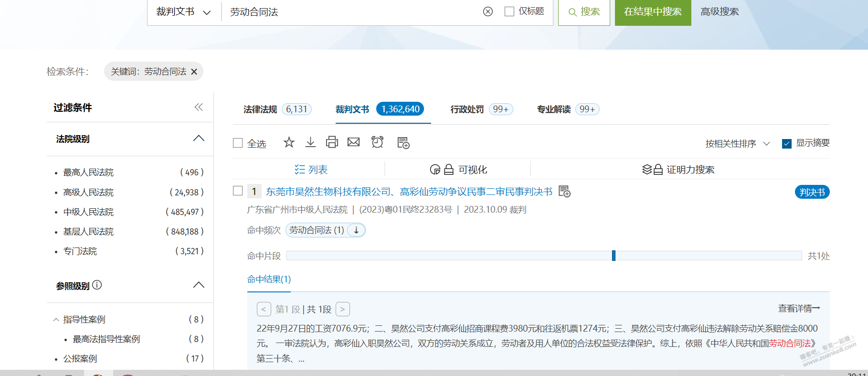The width and height of the screenshot is (868, 376).
Task: Click the download icon in results toolbar
Action: pyautogui.click(x=310, y=142)
